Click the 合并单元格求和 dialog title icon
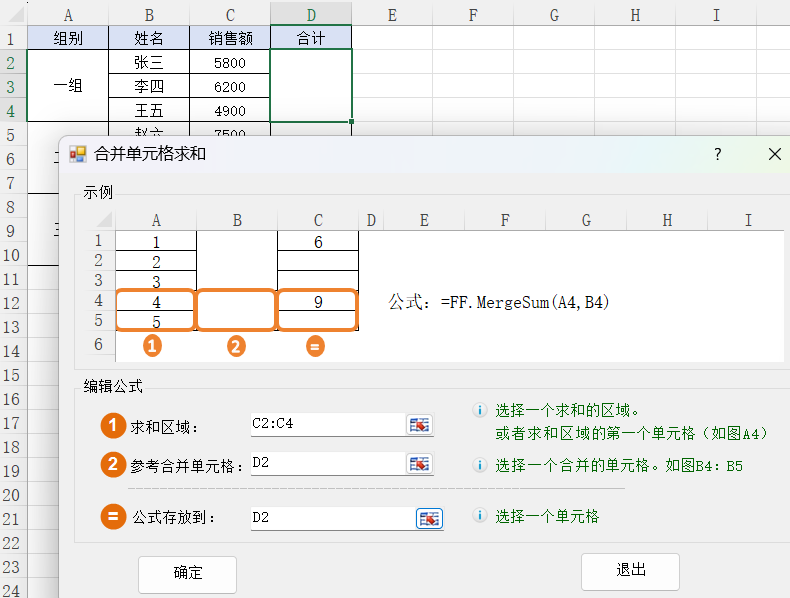Image resolution: width=790 pixels, height=598 pixels. click(77, 154)
